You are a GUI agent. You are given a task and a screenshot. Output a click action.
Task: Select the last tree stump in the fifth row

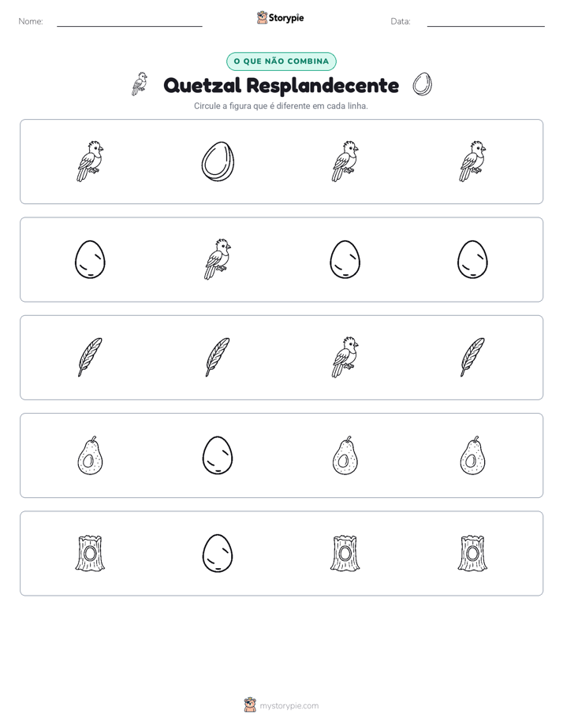473,553
